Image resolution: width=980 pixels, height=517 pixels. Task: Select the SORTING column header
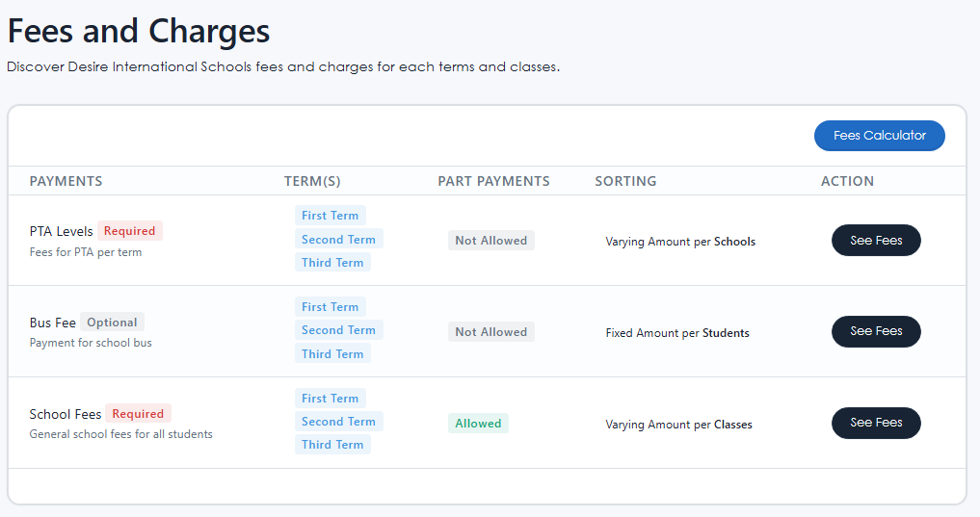pos(625,181)
